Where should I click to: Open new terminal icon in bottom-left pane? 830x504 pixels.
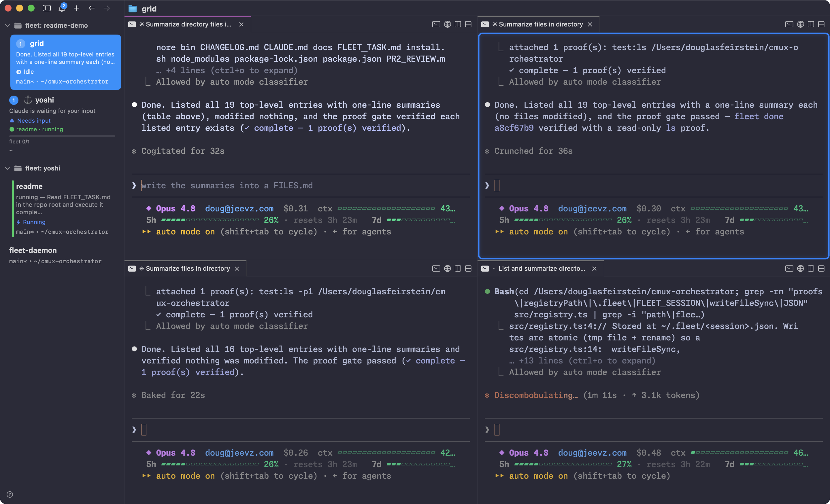click(x=436, y=268)
